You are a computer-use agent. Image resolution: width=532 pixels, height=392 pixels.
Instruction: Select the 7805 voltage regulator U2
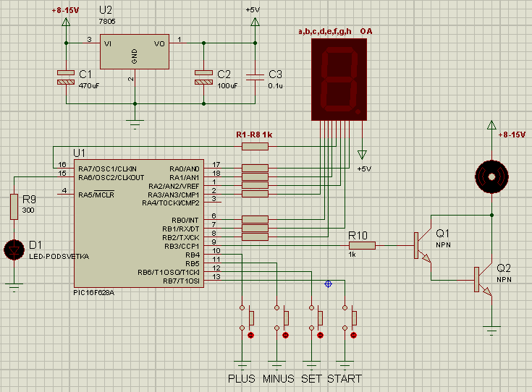pyautogui.click(x=135, y=51)
